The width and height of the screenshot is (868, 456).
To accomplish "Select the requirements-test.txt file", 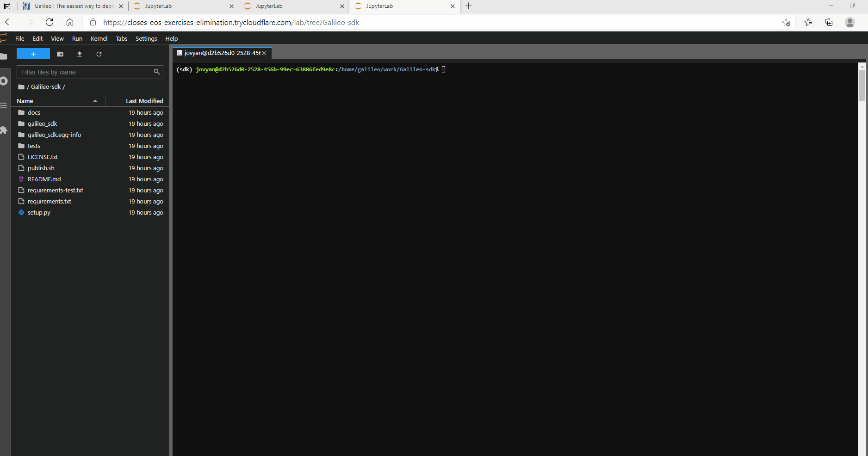I will [x=90, y=191].
